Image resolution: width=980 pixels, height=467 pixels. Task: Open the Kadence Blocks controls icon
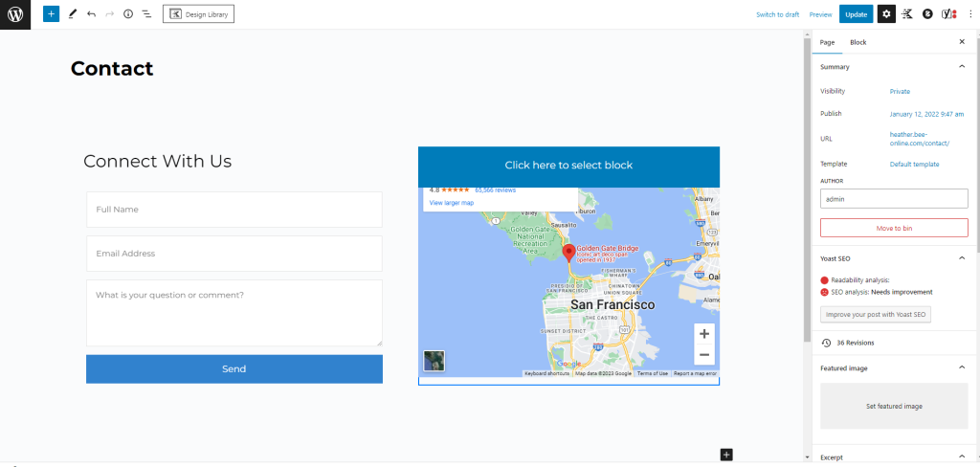[x=907, y=14]
